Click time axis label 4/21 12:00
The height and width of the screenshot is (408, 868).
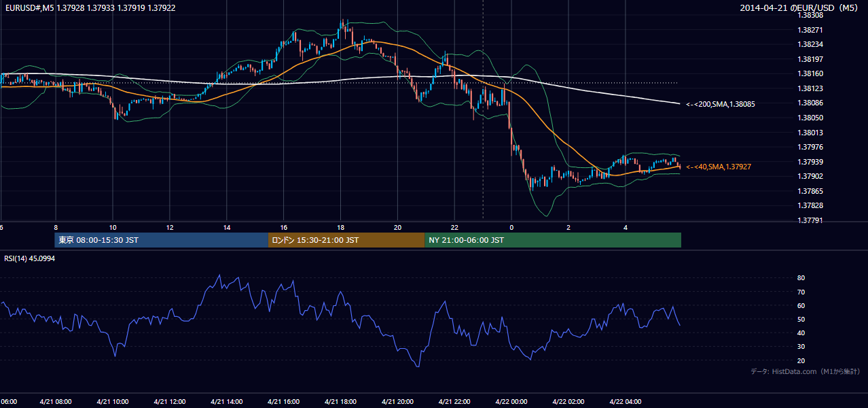click(170, 402)
